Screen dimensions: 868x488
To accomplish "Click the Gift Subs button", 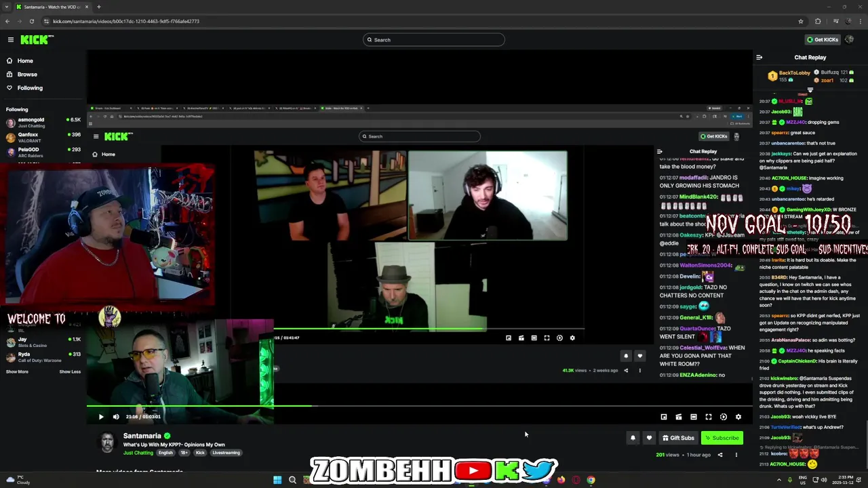I will click(x=678, y=438).
